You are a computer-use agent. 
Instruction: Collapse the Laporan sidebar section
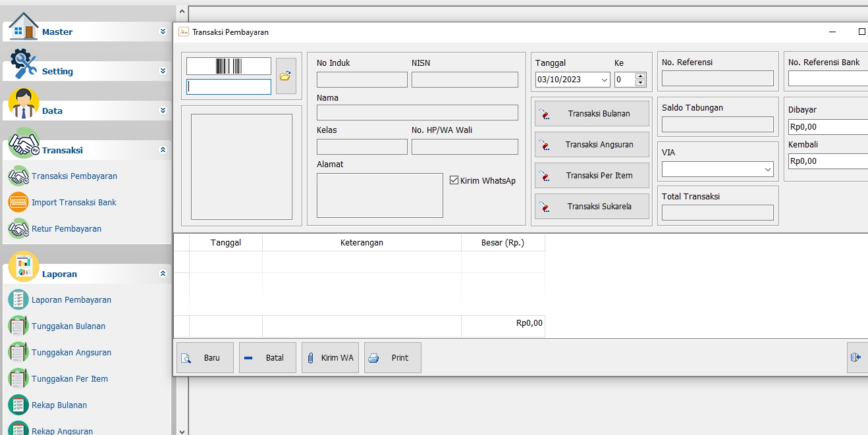pyautogui.click(x=163, y=274)
